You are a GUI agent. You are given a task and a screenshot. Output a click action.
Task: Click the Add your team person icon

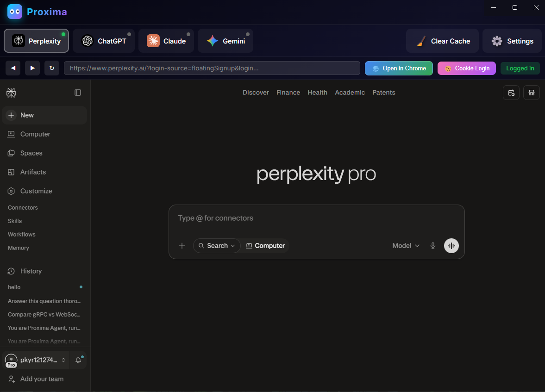click(x=11, y=379)
